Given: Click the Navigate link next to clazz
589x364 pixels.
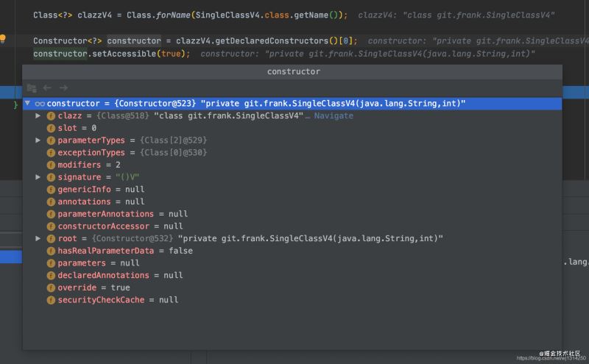Looking at the screenshot, I should pos(333,116).
